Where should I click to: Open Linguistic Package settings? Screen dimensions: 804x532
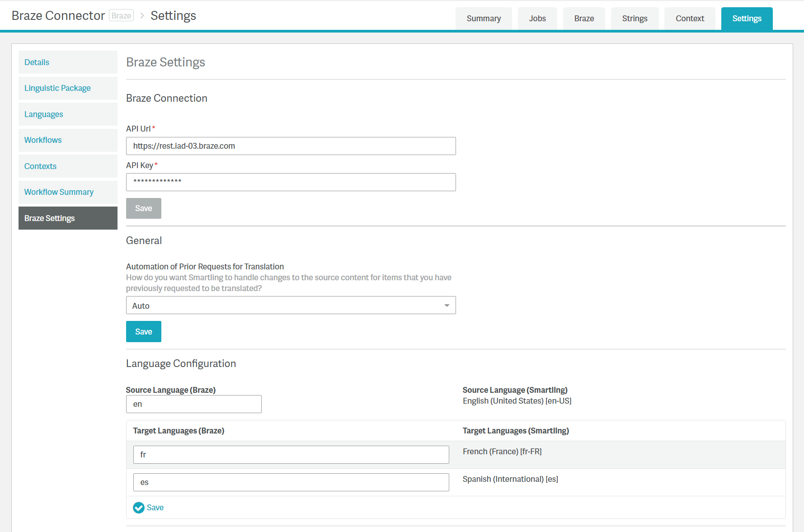point(68,88)
